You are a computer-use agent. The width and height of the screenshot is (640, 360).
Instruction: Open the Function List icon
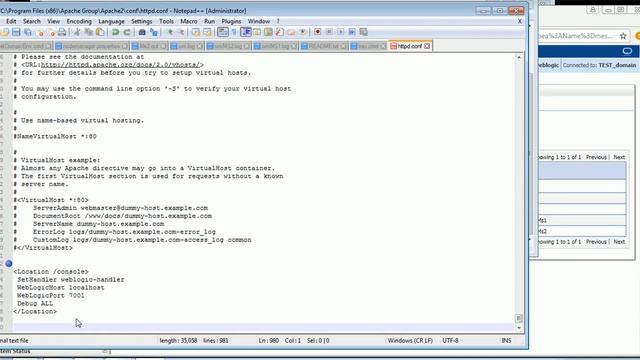click(280, 32)
